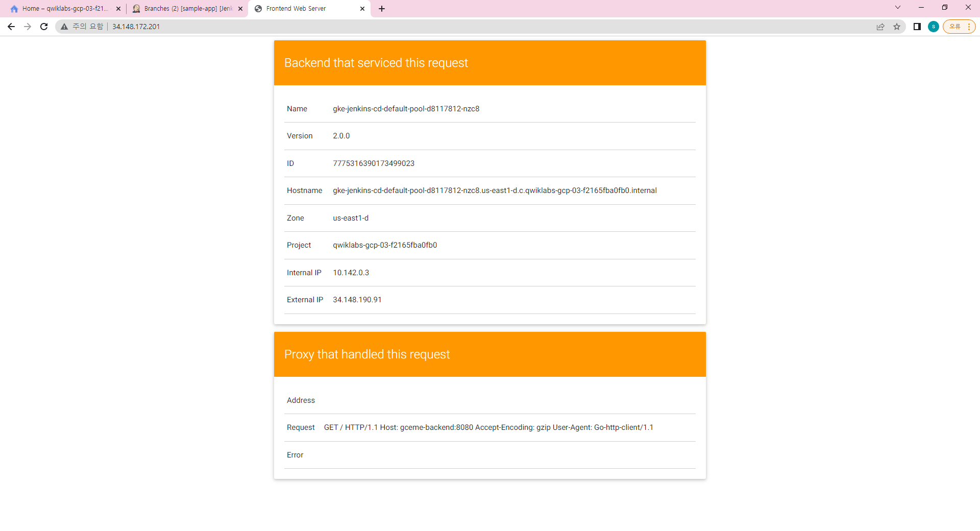980x531 pixels.
Task: Click the version value 2.0.0
Action: point(341,136)
